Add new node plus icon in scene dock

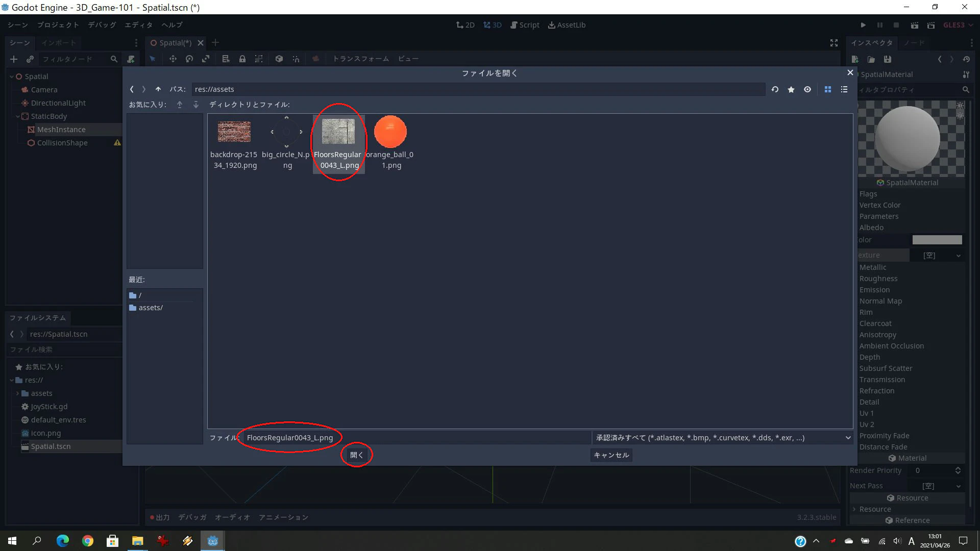tap(14, 59)
